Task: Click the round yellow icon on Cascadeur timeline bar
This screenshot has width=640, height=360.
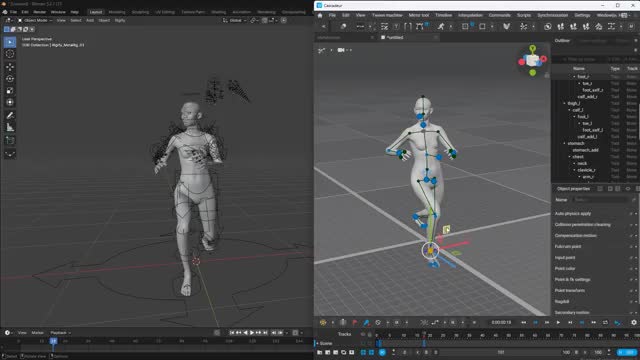Action: click(323, 322)
